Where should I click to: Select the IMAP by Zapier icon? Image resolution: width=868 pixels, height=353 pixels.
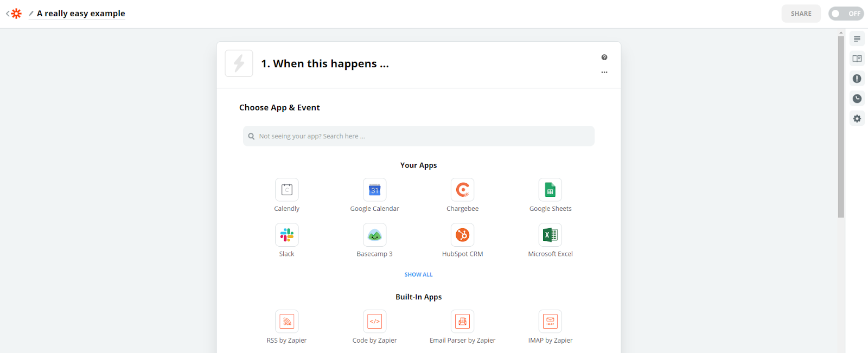coord(551,322)
